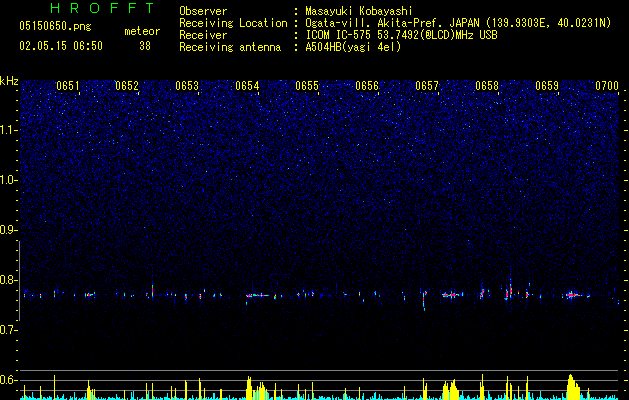Click the bright meteor echo after 0659

pos(573,295)
